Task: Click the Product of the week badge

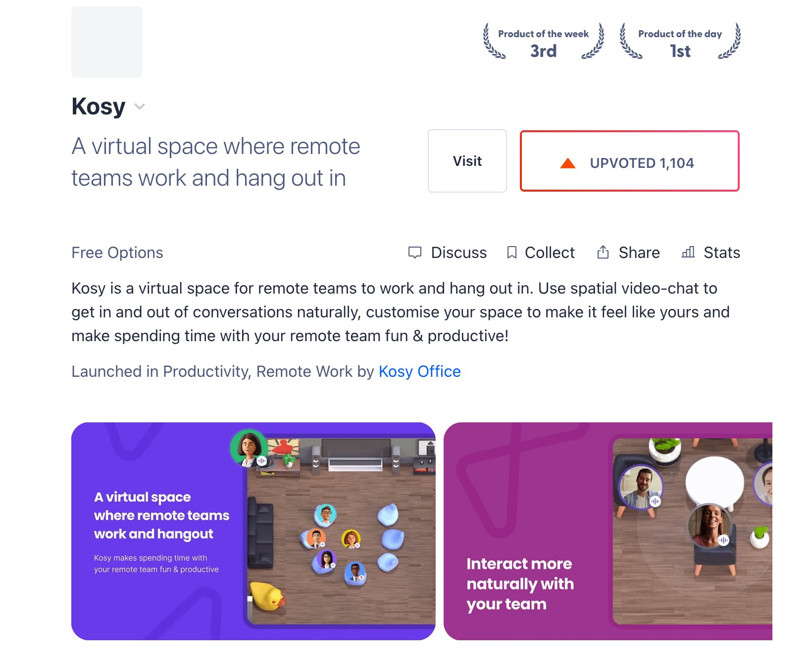Action: point(544,41)
